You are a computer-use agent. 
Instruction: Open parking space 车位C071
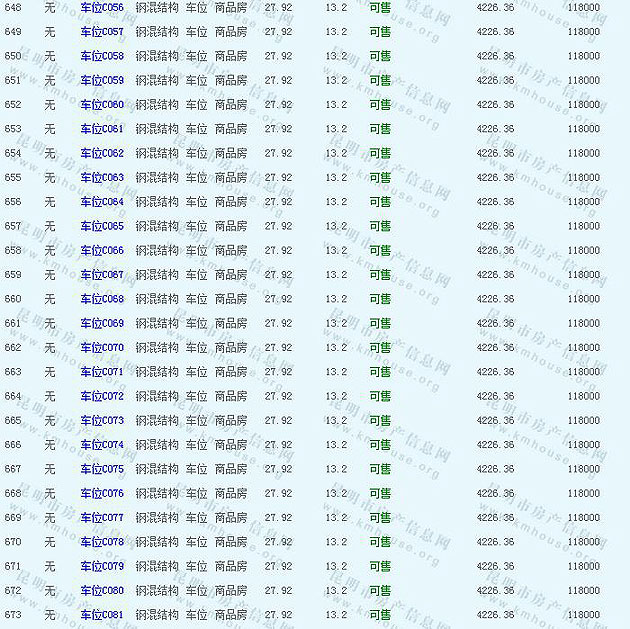[x=102, y=372]
